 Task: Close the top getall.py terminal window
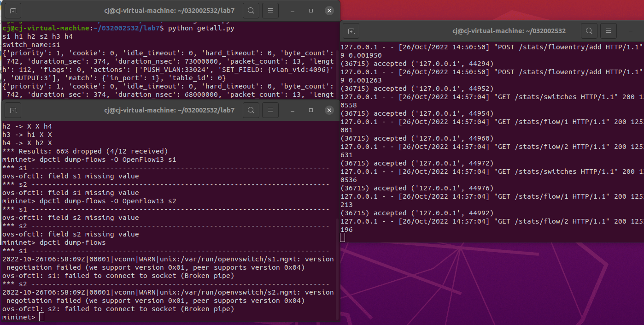(329, 10)
